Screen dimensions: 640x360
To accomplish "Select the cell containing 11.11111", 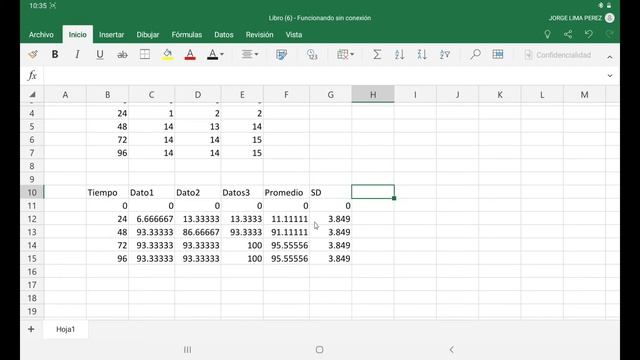I will coord(287,219).
